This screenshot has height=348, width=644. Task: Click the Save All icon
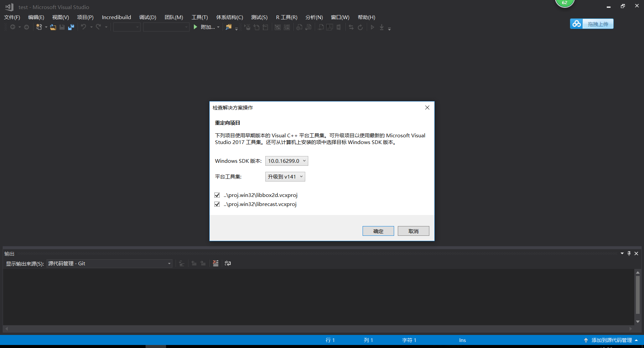point(71,27)
